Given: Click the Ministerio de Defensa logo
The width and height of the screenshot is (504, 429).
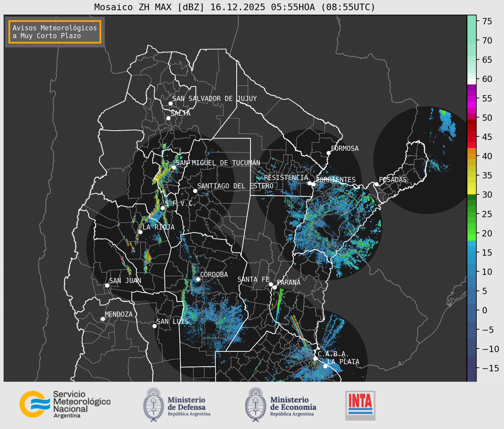Looking at the screenshot, I should [x=177, y=404].
